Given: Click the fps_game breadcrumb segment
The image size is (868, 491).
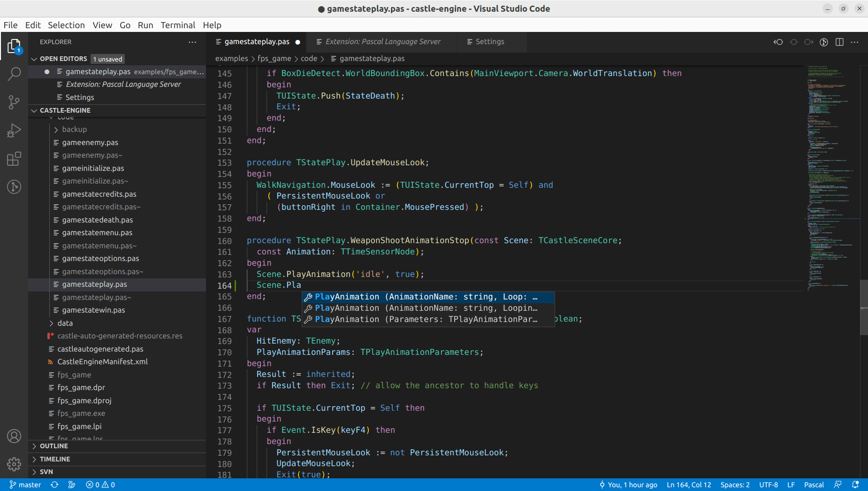Looking at the screenshot, I should pyautogui.click(x=274, y=59).
